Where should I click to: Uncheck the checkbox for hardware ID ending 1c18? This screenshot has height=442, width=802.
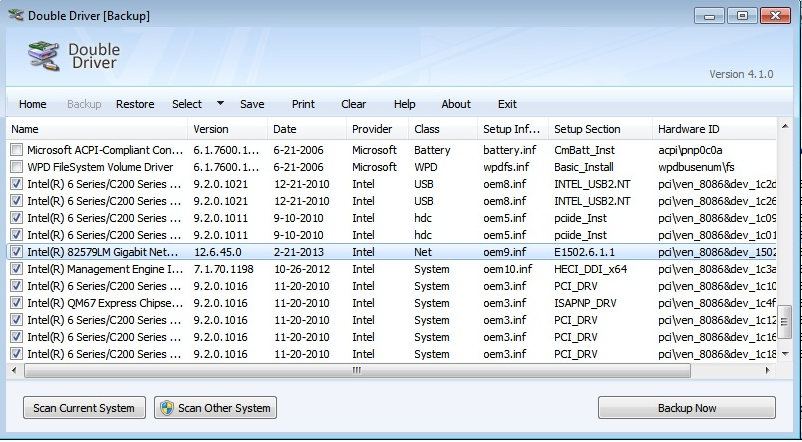tap(16, 353)
